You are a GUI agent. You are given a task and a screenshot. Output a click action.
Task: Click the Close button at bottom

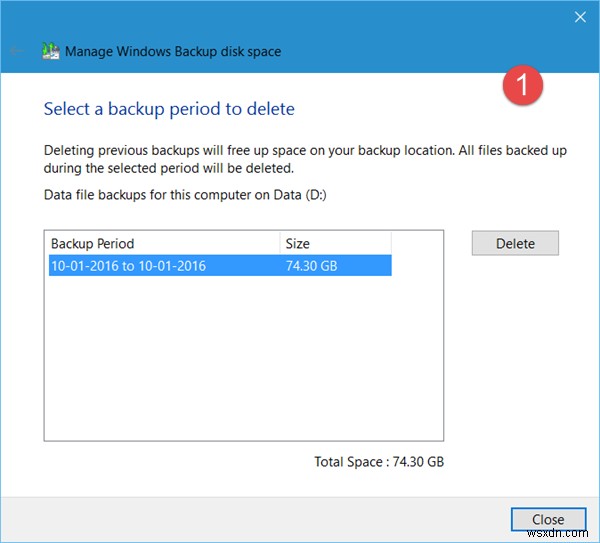tap(548, 519)
